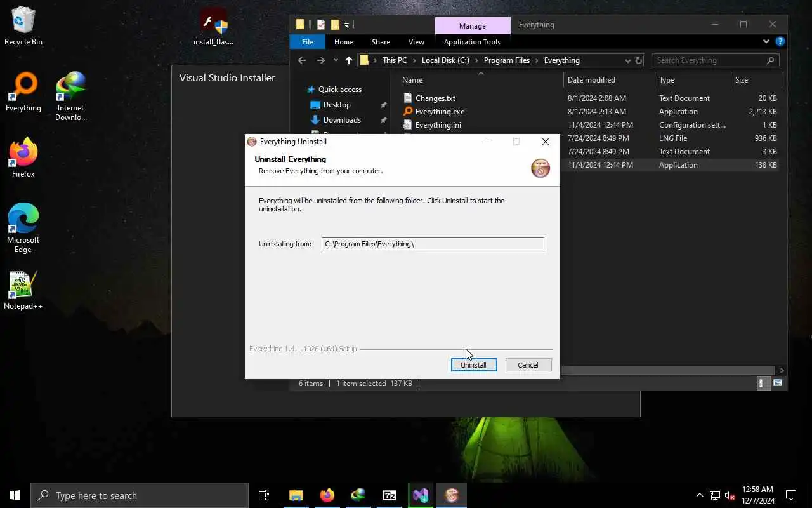
Task: Click Local Disk (C:) breadcrumb
Action: click(445, 60)
